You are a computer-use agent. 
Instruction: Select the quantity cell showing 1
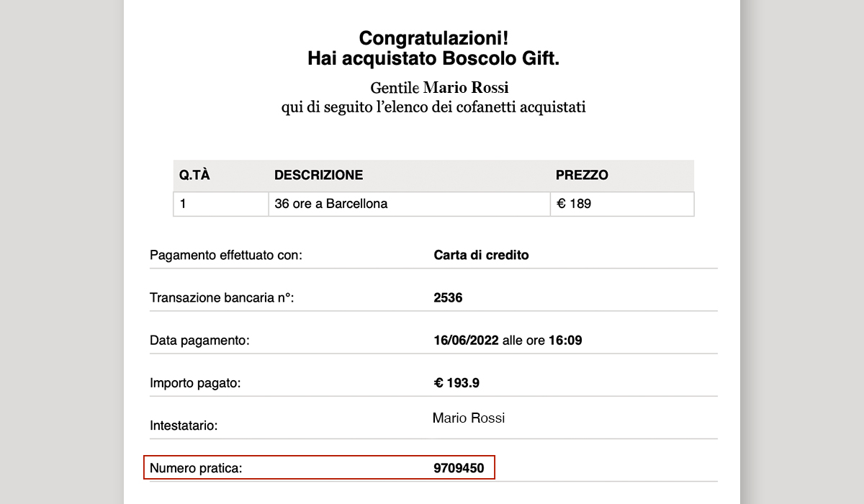[221, 204]
